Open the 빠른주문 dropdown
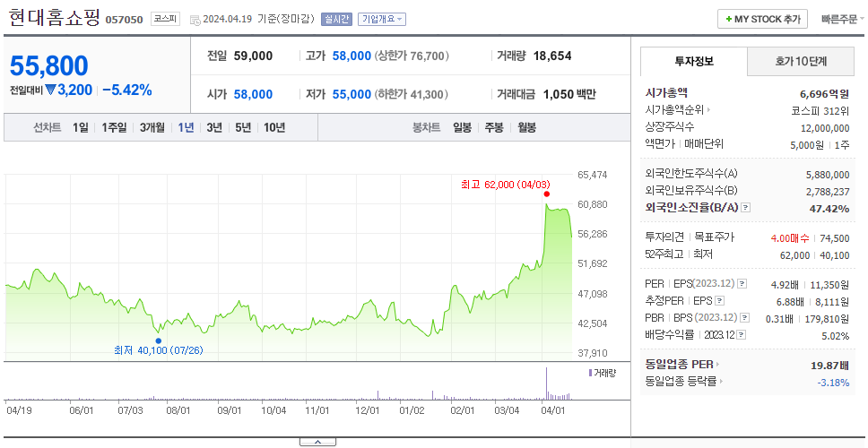This screenshot has height=448, width=868. point(843,19)
